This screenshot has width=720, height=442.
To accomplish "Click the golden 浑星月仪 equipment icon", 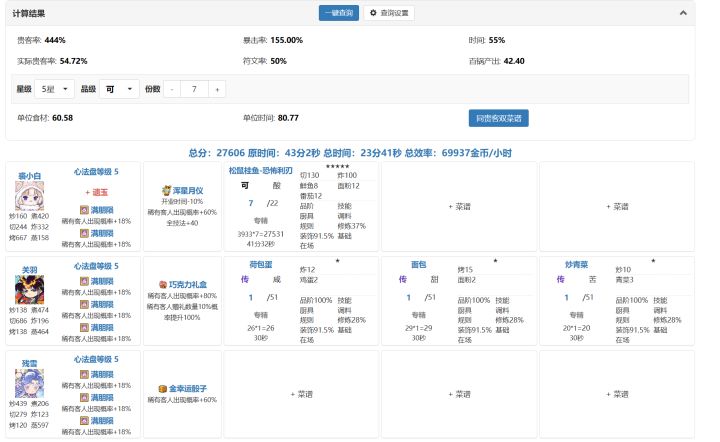I will point(166,190).
